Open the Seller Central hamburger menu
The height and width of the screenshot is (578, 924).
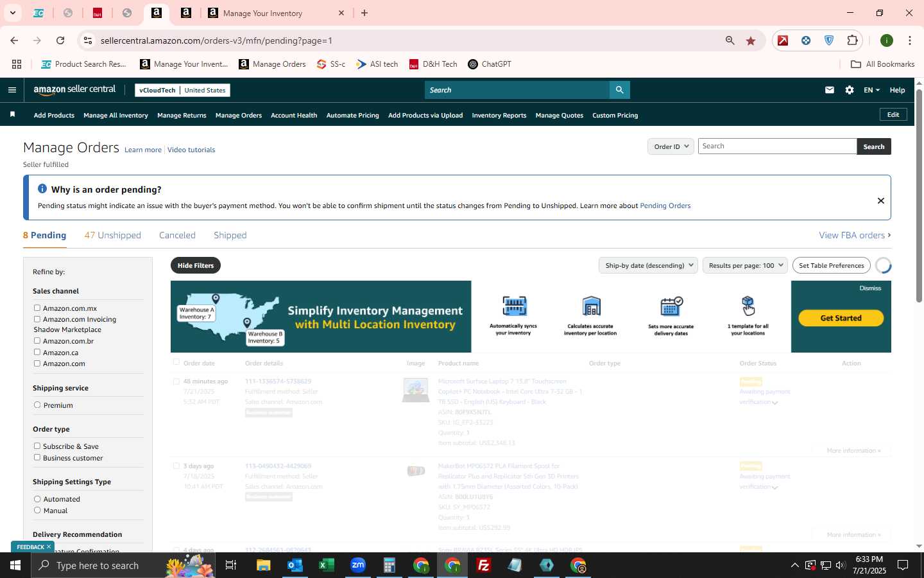(x=12, y=90)
